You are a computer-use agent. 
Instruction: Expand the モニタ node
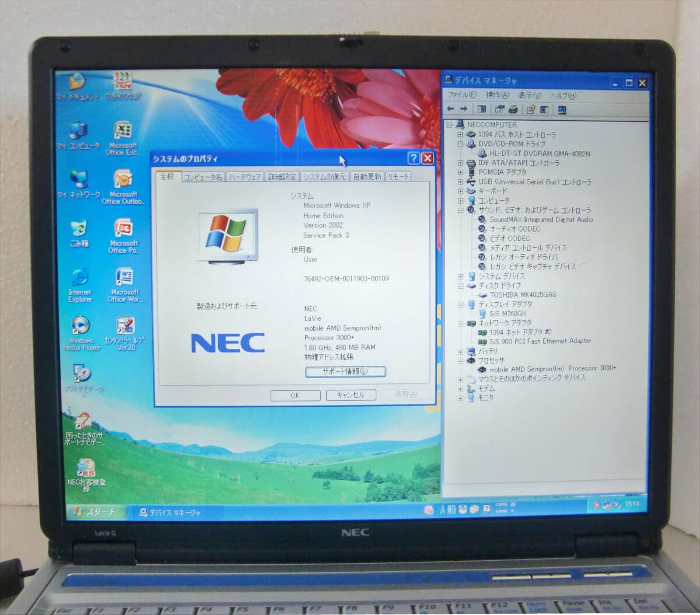pyautogui.click(x=460, y=398)
